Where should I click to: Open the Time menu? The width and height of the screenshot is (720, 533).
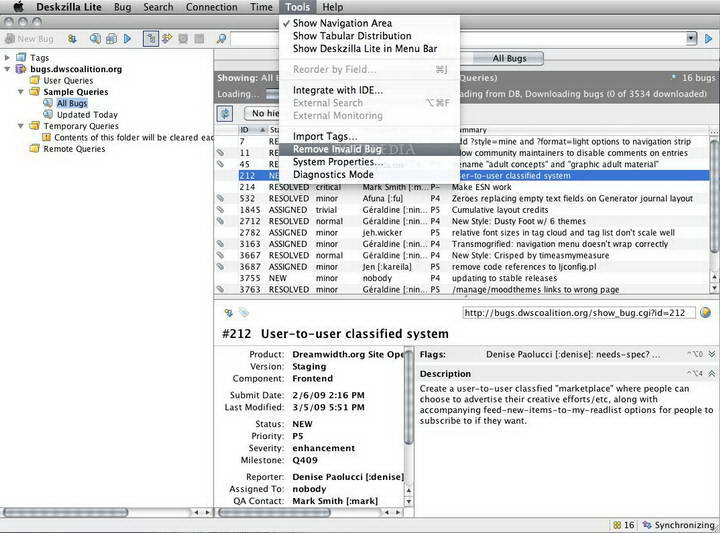pyautogui.click(x=261, y=7)
